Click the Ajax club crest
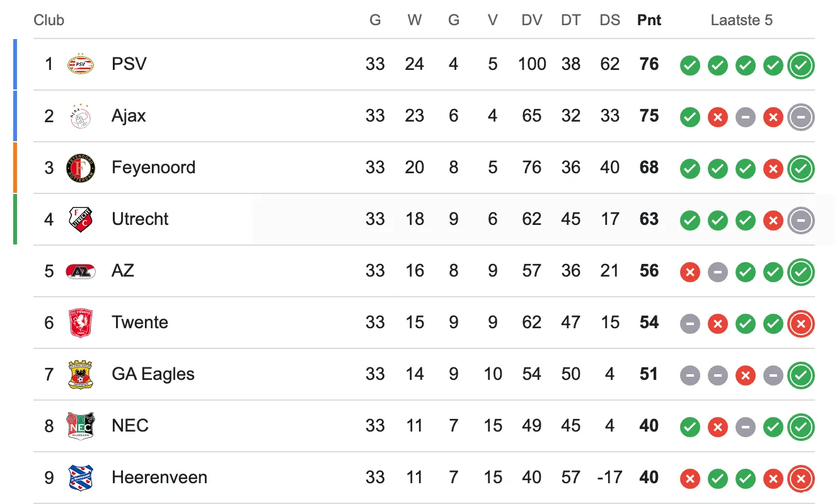The width and height of the screenshot is (837, 504). coord(80,116)
